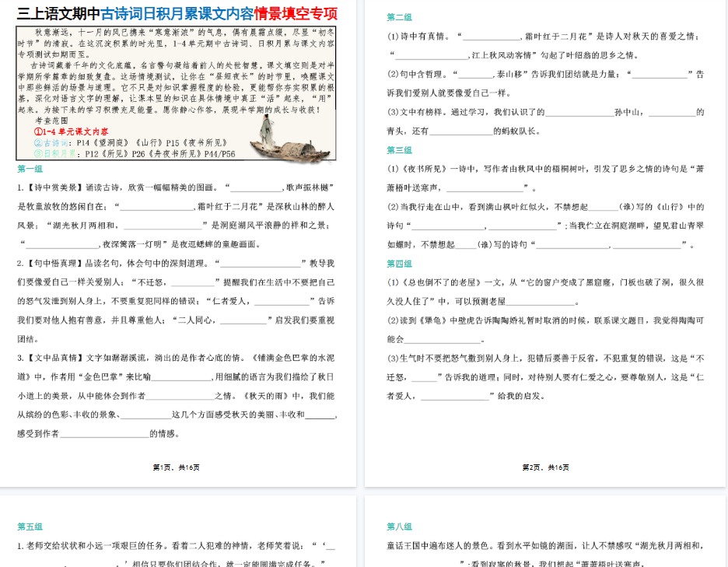
Task: Click the 第四组 section heading
Action: [x=399, y=264]
